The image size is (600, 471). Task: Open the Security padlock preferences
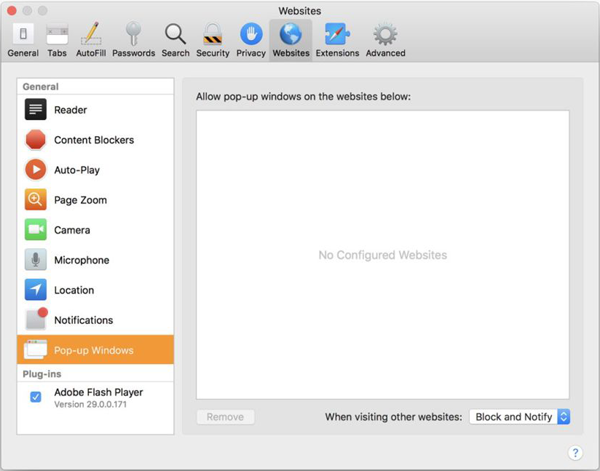tap(212, 39)
